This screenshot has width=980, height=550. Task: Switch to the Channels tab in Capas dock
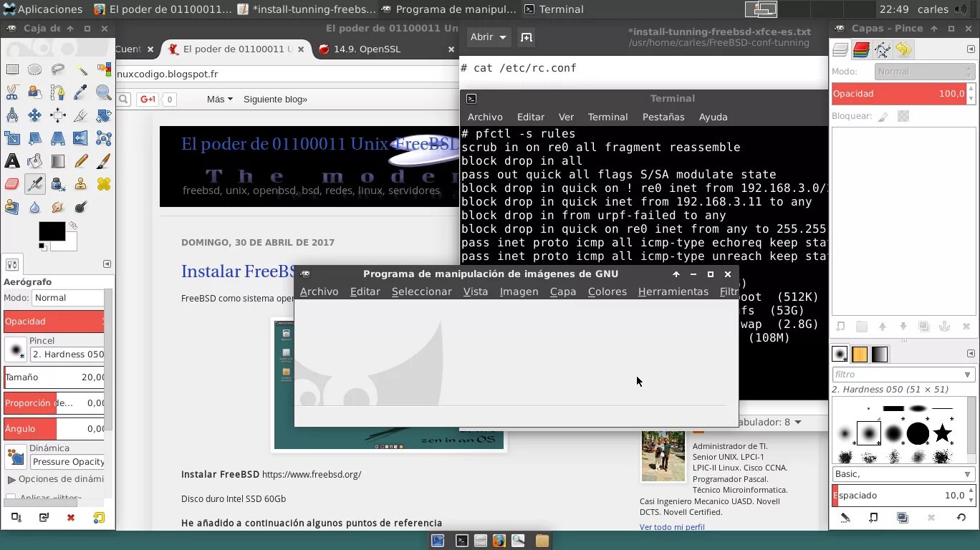point(862,49)
